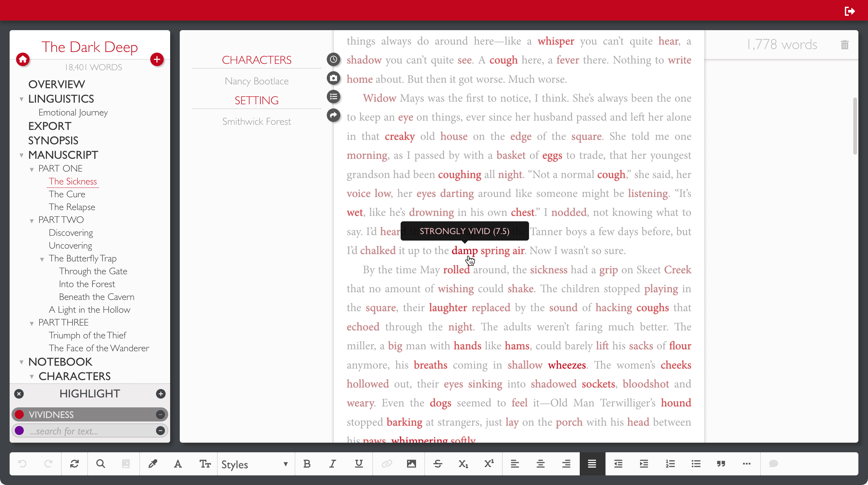Insert an image from toolbar
The image size is (868, 485).
coord(411,464)
